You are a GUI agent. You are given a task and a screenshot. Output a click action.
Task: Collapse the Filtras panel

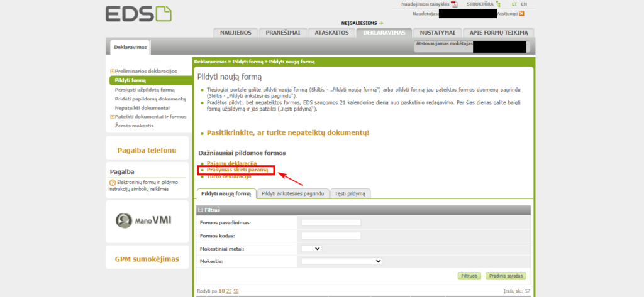point(201,210)
